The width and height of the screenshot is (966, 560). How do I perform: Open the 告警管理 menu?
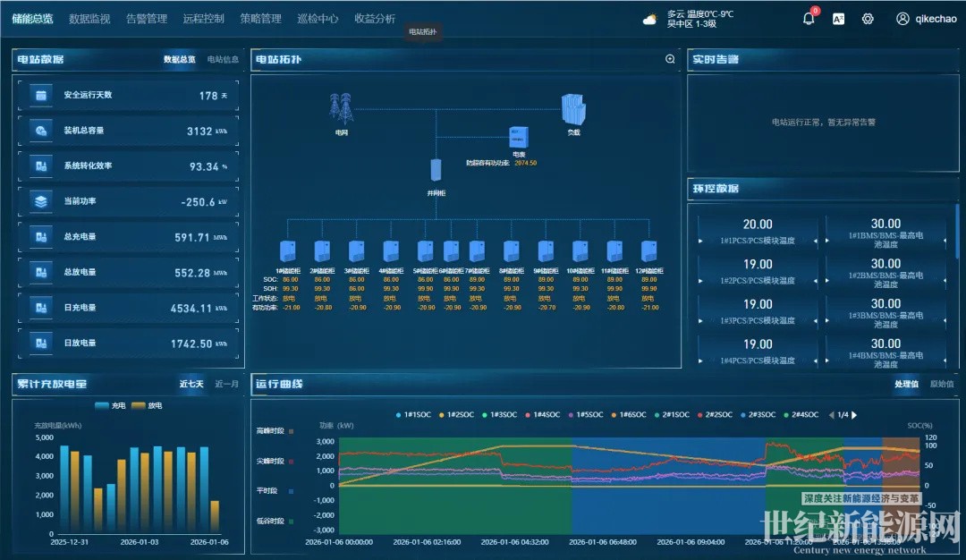coord(147,19)
